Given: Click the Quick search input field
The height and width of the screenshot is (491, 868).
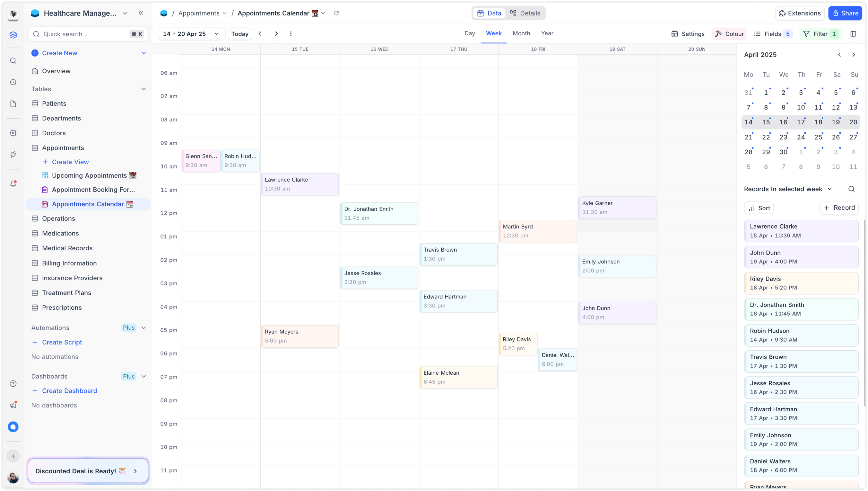Looking at the screenshot, I should [84, 34].
